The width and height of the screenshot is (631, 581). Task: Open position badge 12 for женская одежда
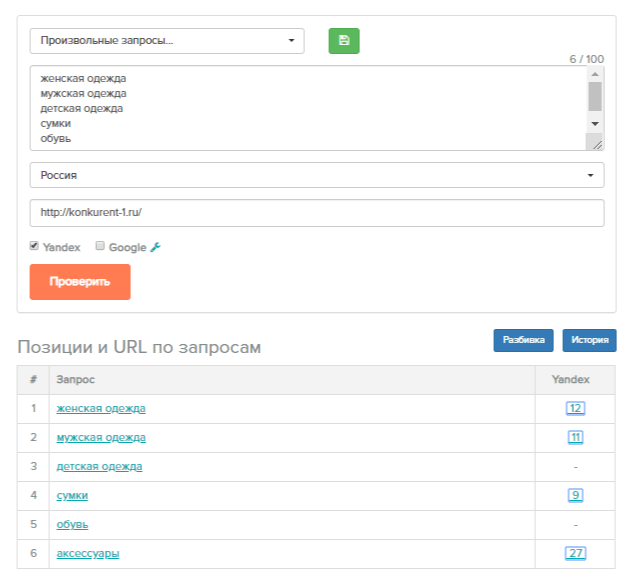(x=575, y=408)
